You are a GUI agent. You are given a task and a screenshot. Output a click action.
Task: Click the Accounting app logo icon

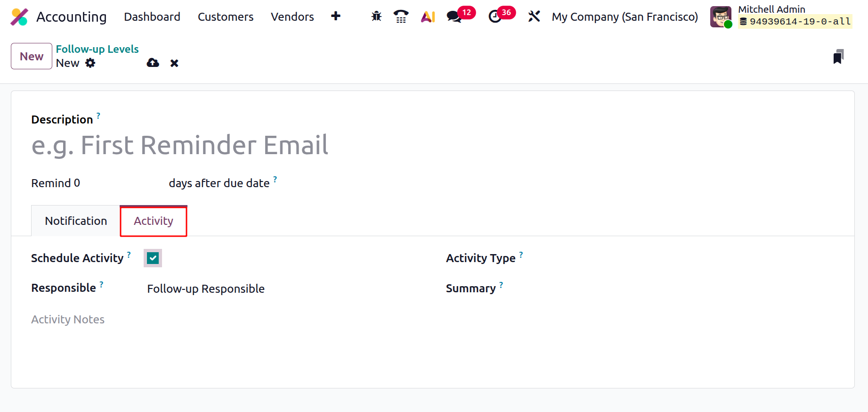[x=19, y=17]
